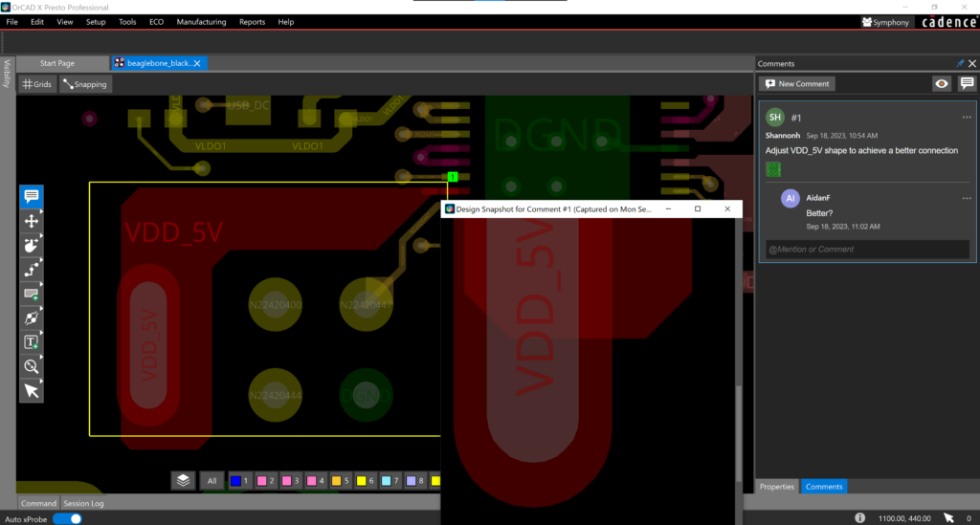
Task: Open the layer stack selector icon
Action: click(183, 480)
